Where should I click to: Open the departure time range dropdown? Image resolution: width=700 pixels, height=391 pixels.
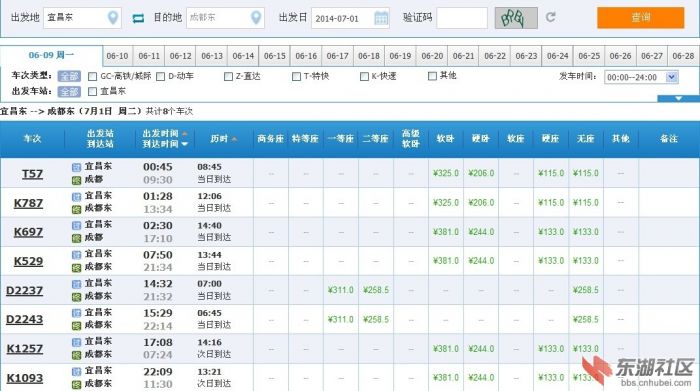tap(671, 77)
